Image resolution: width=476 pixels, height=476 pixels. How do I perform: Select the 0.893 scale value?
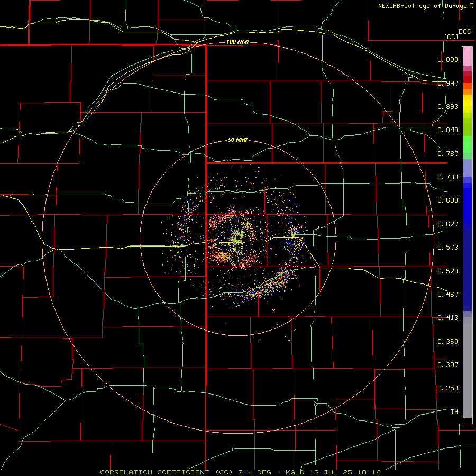pos(448,106)
